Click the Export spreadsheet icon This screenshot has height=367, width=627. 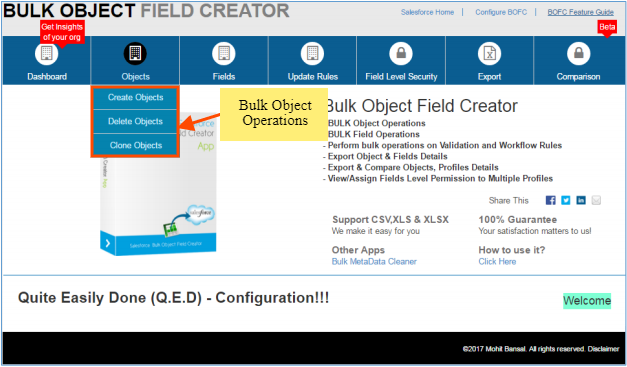point(489,53)
